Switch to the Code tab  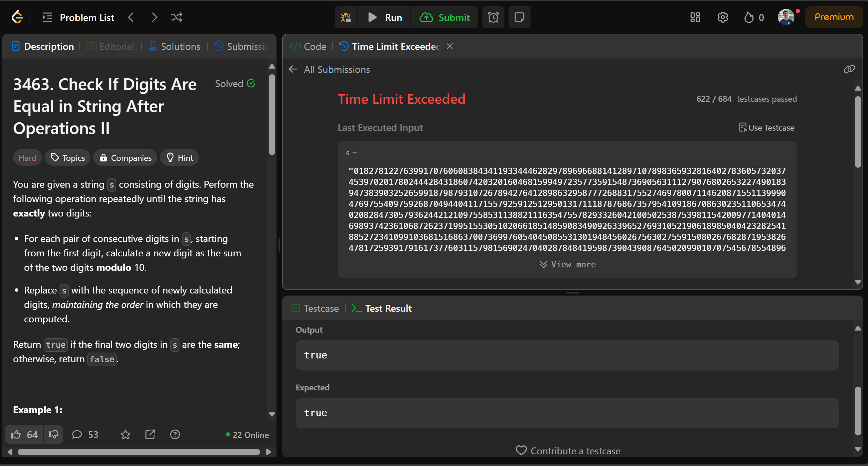(x=308, y=46)
